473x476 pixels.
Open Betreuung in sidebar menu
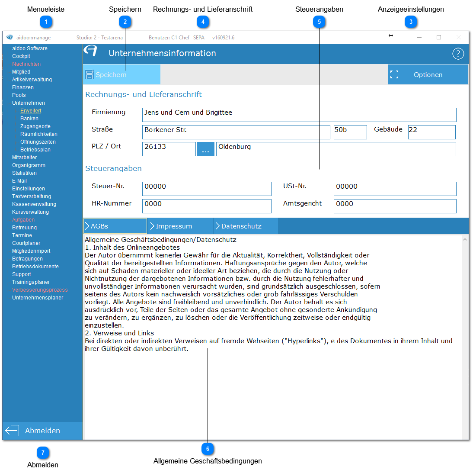tap(24, 227)
